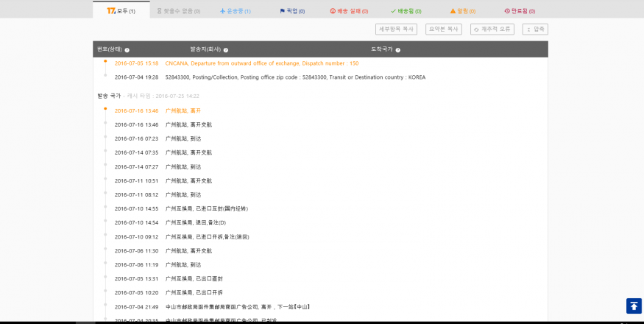
Task: Show the 배송 실패 (0) tab
Action: pyautogui.click(x=349, y=11)
